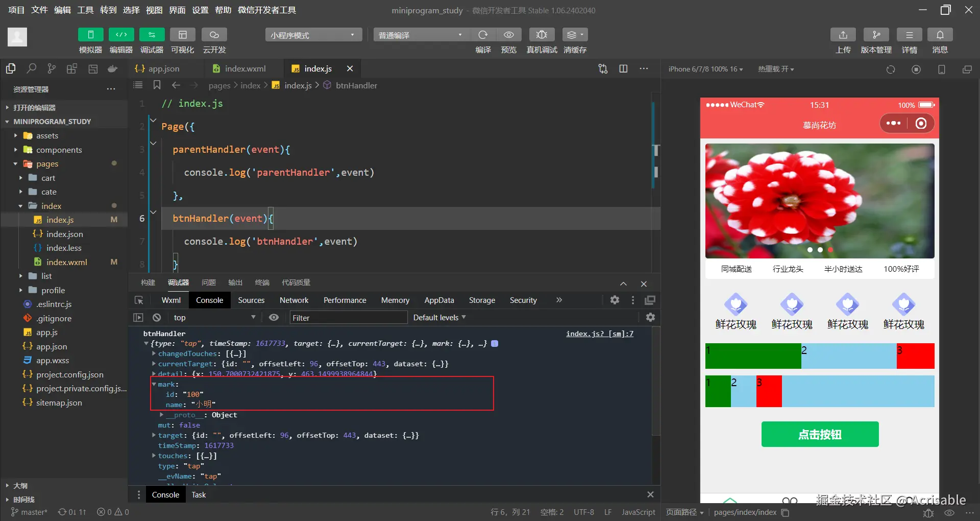Image resolution: width=980 pixels, height=521 pixels.
Task: Open the details panel icon
Action: [x=909, y=35]
